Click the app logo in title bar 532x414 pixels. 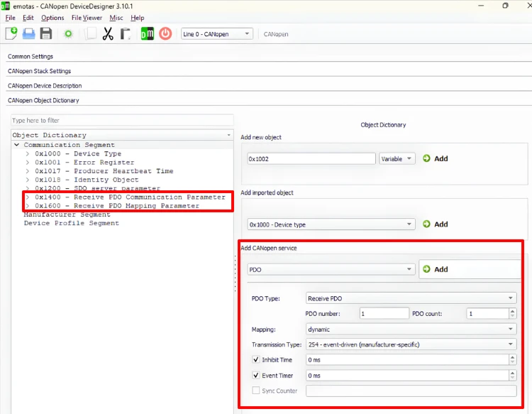coord(5,6)
